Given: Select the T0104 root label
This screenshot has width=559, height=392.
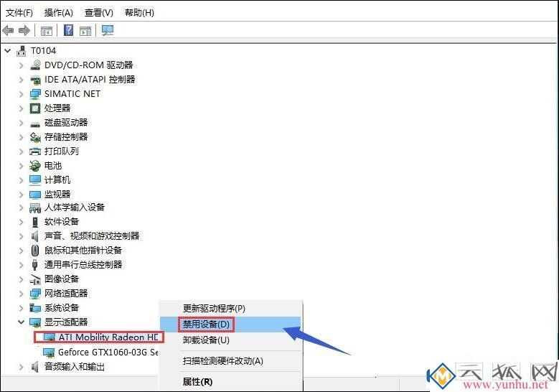Looking at the screenshot, I should click(x=44, y=51).
